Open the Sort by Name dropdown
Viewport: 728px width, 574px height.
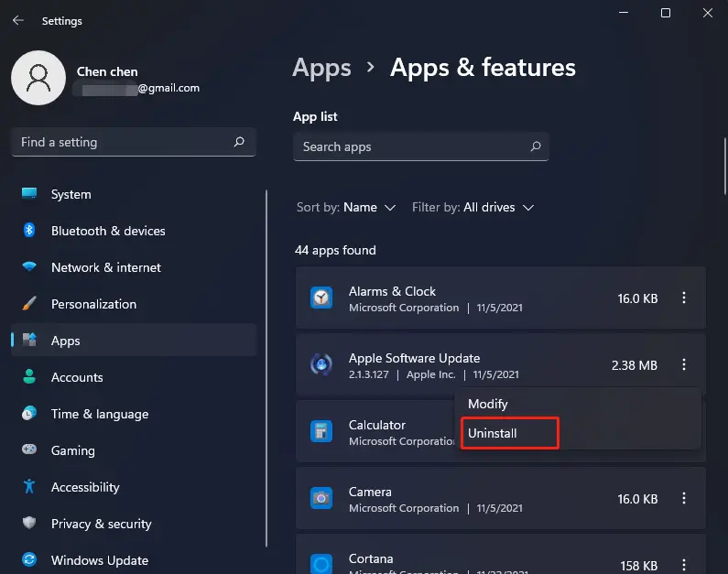tap(346, 208)
